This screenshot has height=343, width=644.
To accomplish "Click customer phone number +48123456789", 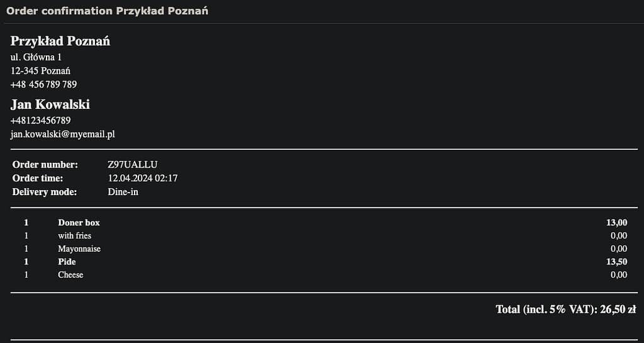I will tap(41, 120).
